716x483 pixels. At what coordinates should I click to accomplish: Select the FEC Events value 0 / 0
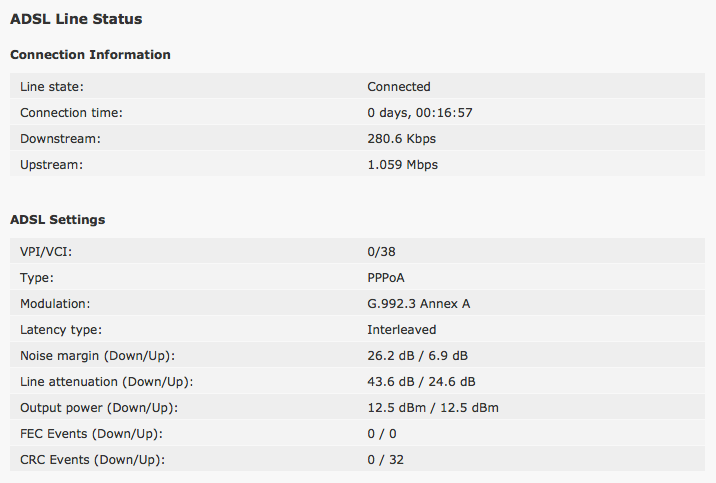click(382, 434)
